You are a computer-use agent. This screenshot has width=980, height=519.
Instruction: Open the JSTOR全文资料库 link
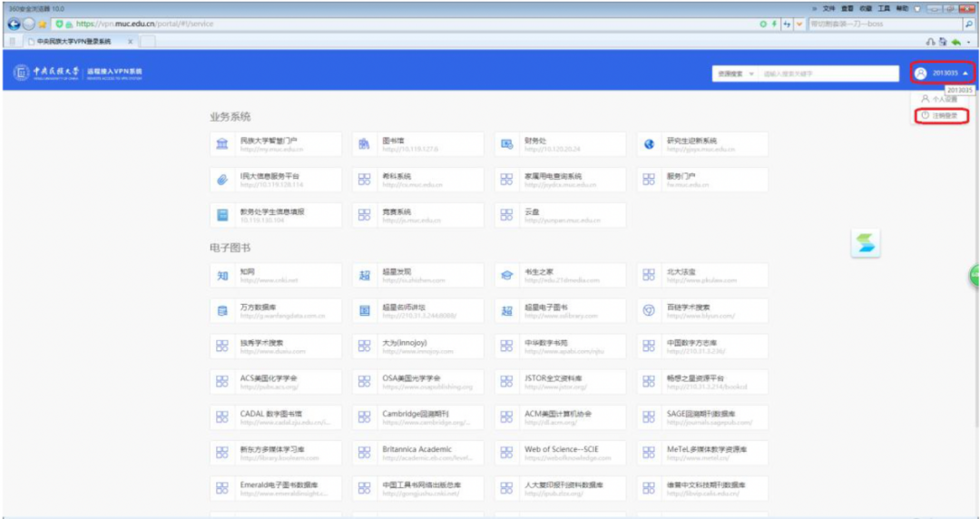560,381
